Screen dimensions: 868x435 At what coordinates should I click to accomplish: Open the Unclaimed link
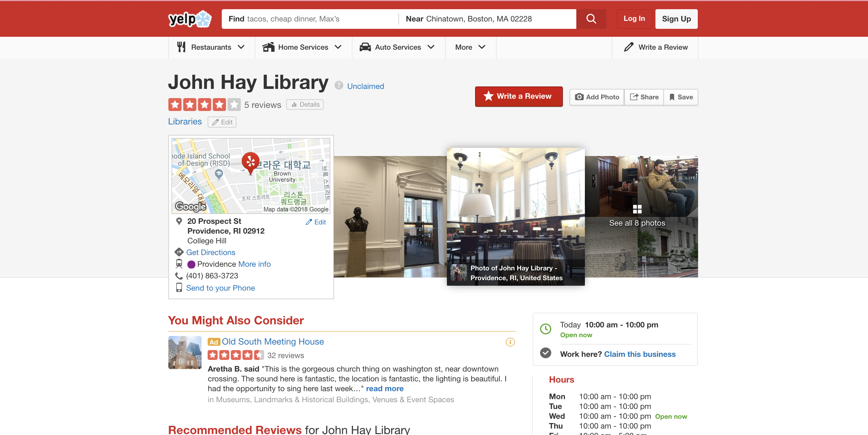coord(365,86)
